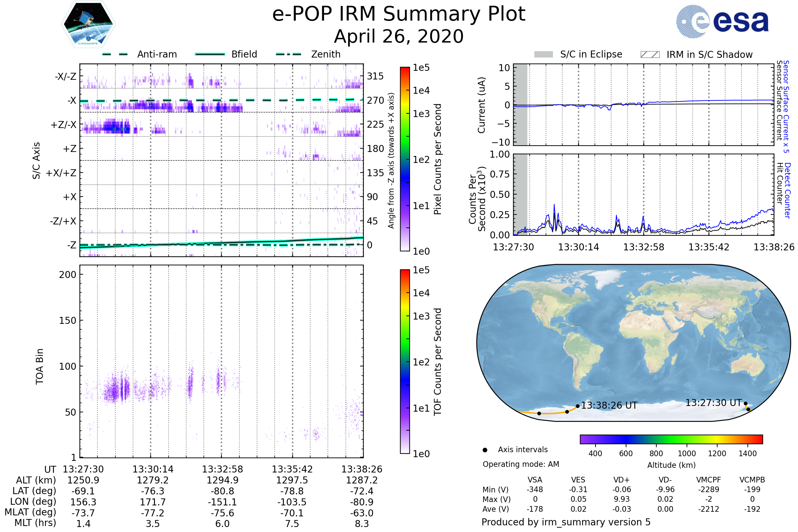Image resolution: width=798 pixels, height=532 pixels.
Task: Click the hatched IRM in S/C Shadow patch
Action: 650,55
